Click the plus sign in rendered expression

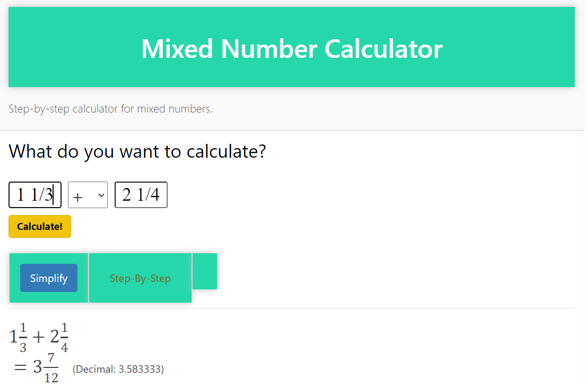point(38,338)
